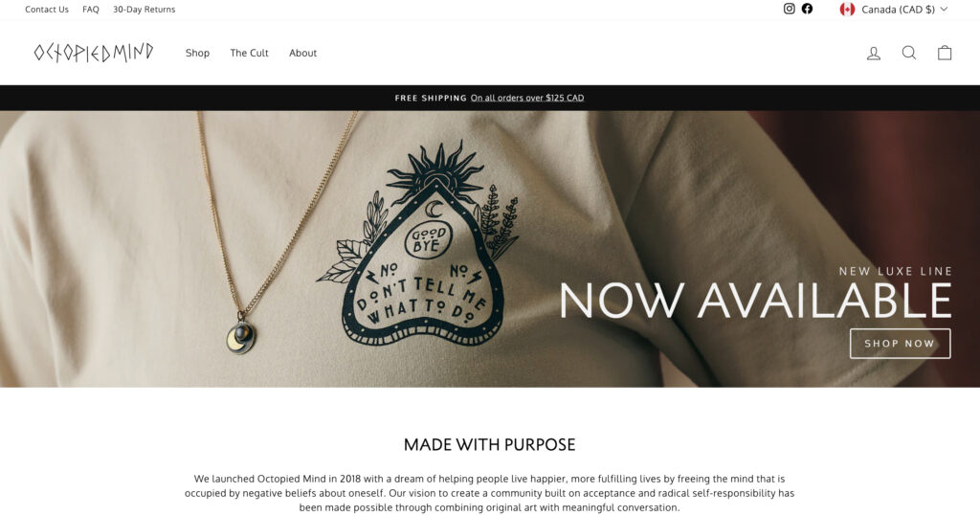
Task: Click the NOW AVAILABLE banner heading
Action: [x=755, y=301]
